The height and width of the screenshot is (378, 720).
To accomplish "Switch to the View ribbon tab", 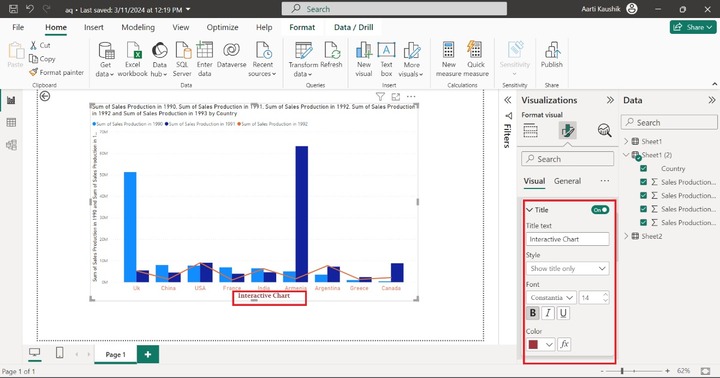I will point(180,27).
